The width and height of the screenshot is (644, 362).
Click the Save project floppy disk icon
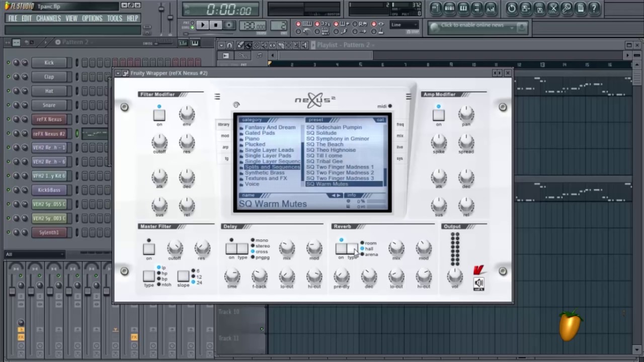(539, 8)
